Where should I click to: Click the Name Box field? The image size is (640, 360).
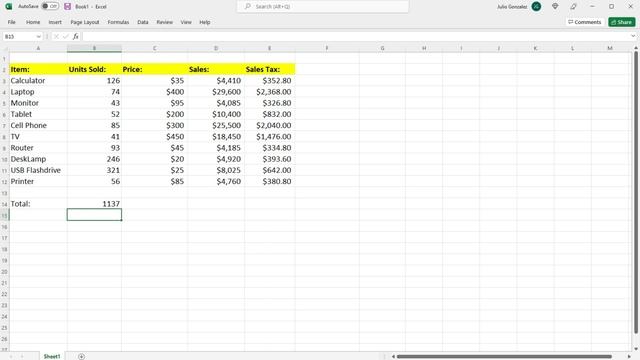click(x=19, y=37)
